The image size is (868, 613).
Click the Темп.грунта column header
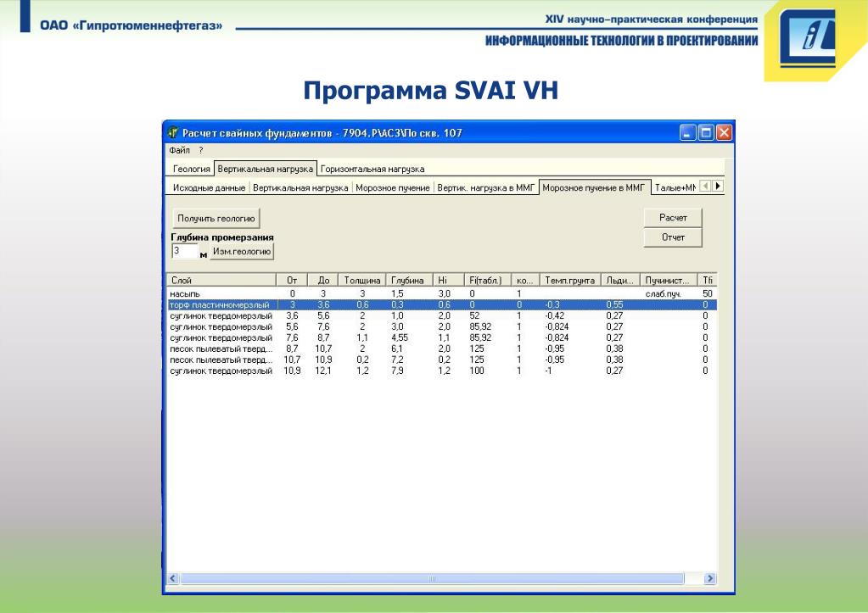(570, 281)
